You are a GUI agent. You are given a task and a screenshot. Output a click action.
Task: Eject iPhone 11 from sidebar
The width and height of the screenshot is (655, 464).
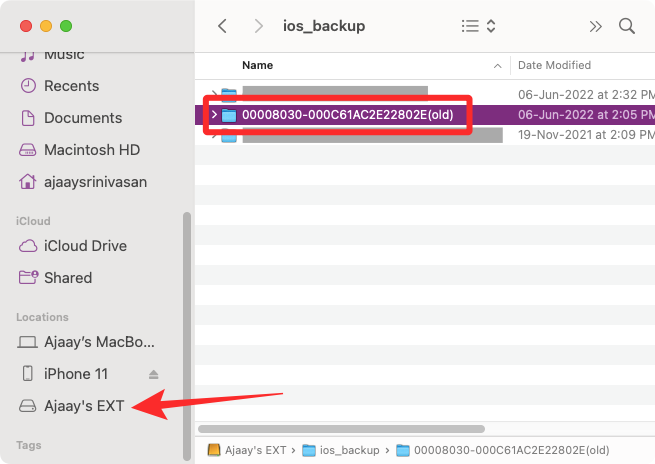coord(154,374)
